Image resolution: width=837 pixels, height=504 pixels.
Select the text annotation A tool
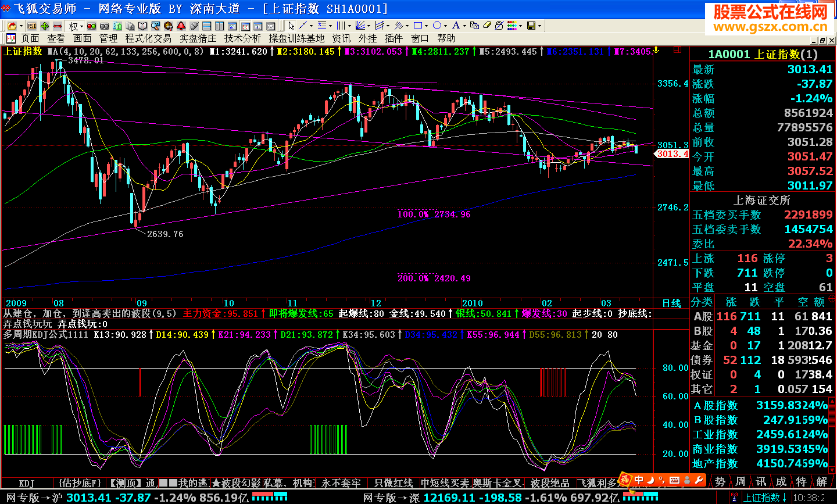coord(456,26)
